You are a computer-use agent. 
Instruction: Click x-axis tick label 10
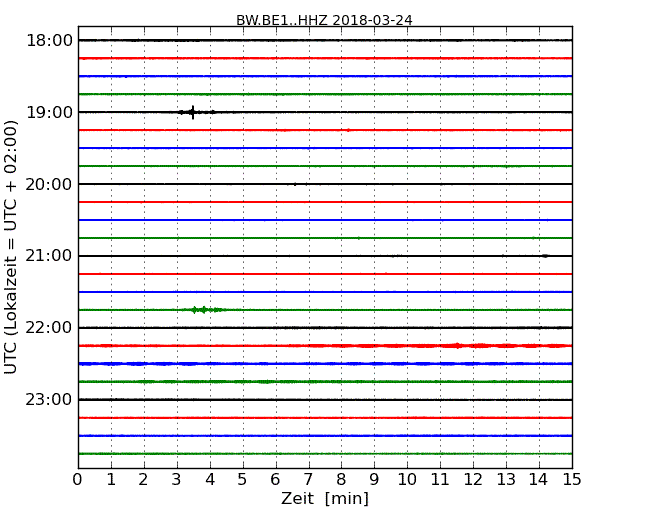[407, 479]
